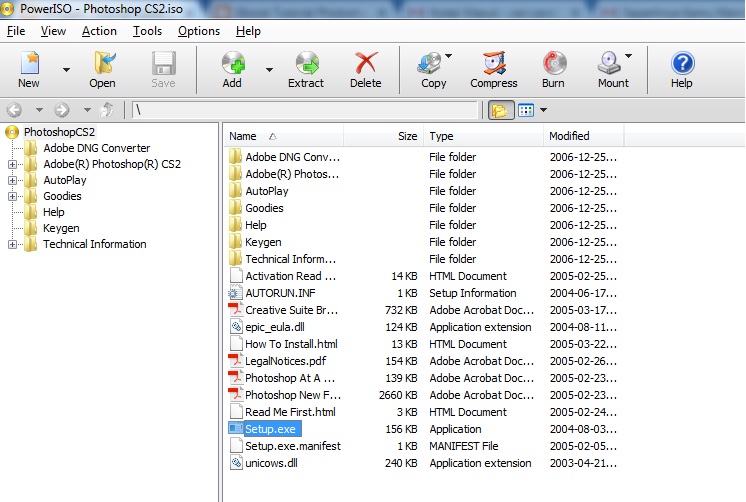Compress the image with Compress icon
The height and width of the screenshot is (502, 746).
[x=494, y=63]
